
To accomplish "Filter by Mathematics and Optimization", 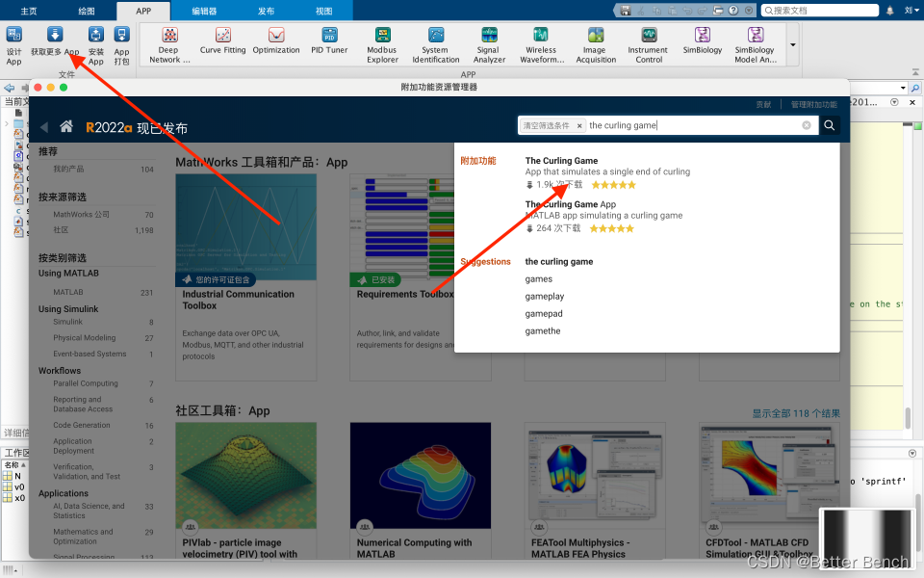I will tap(83, 537).
